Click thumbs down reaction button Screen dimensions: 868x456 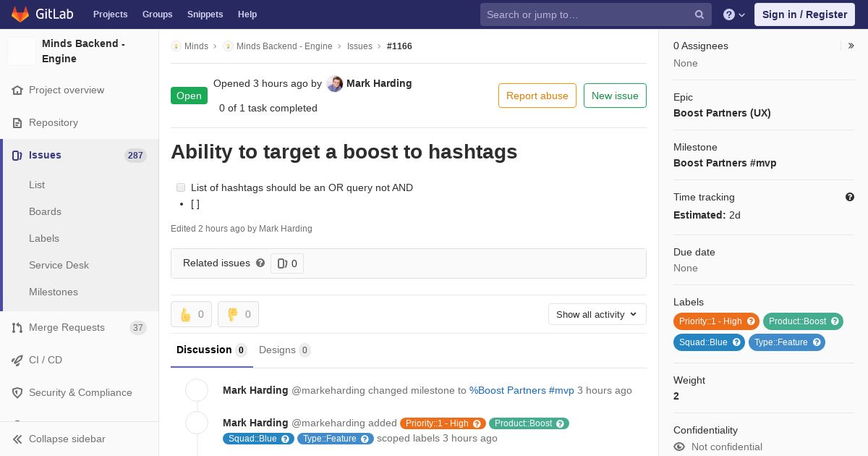[x=238, y=314]
